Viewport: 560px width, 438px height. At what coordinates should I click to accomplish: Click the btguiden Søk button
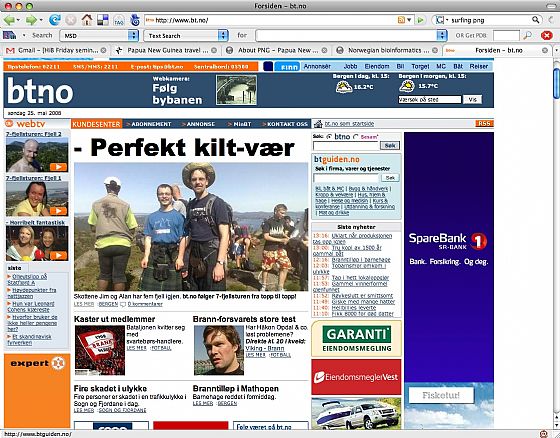(390, 178)
